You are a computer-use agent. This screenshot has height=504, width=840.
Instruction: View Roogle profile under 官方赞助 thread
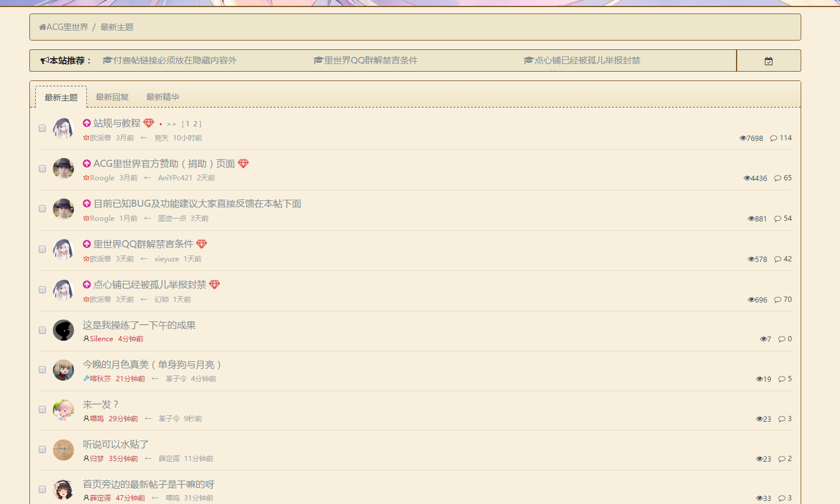102,178
